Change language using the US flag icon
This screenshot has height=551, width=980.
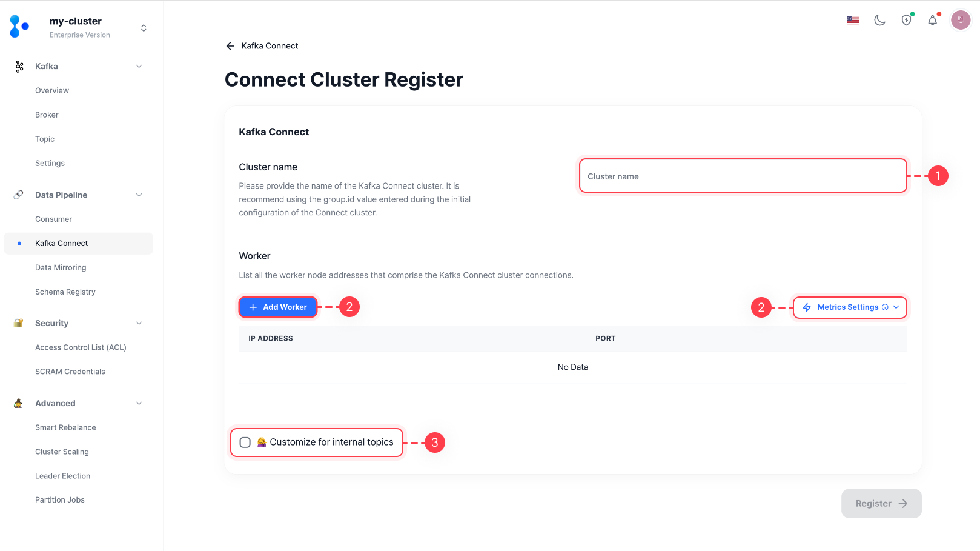853,19
